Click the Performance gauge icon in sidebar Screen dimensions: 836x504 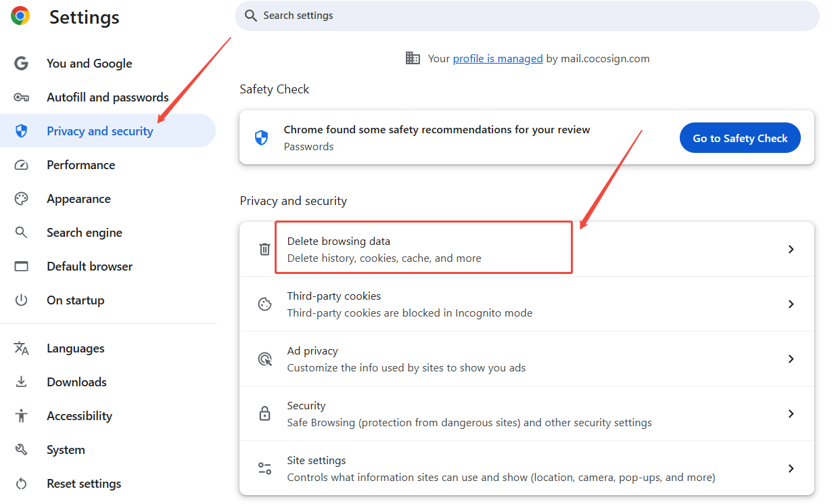(x=22, y=165)
